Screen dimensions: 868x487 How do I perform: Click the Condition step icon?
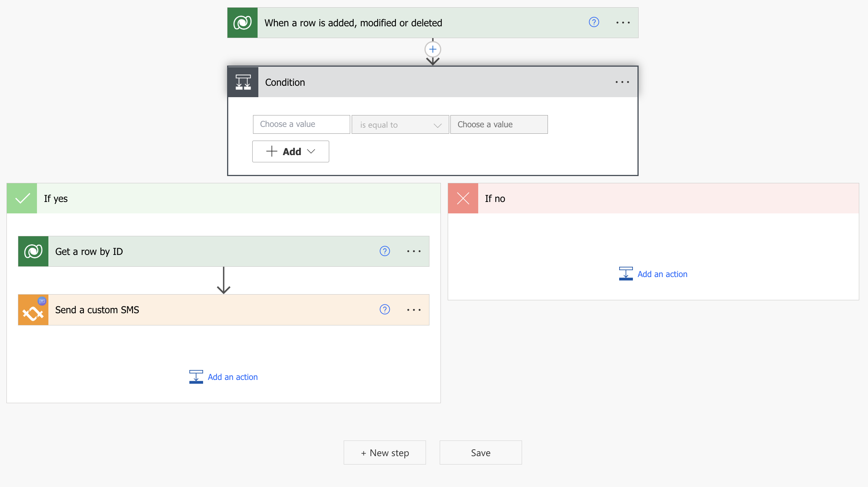click(x=243, y=82)
